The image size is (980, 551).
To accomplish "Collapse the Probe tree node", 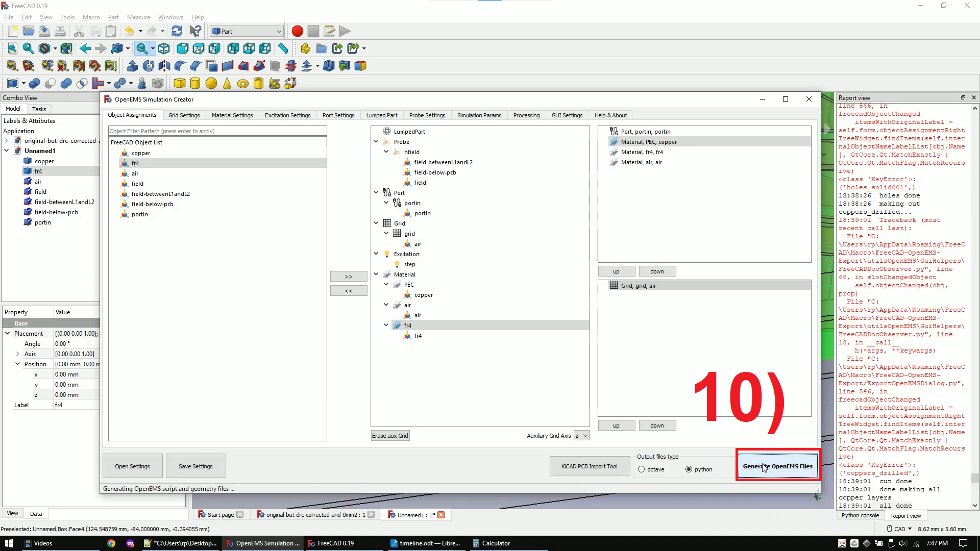I will point(376,142).
